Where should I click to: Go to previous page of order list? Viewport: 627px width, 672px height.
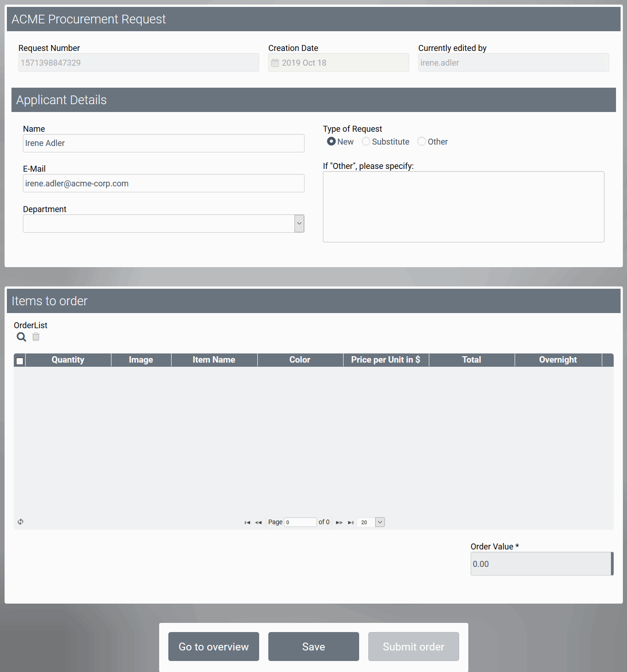[x=259, y=522]
